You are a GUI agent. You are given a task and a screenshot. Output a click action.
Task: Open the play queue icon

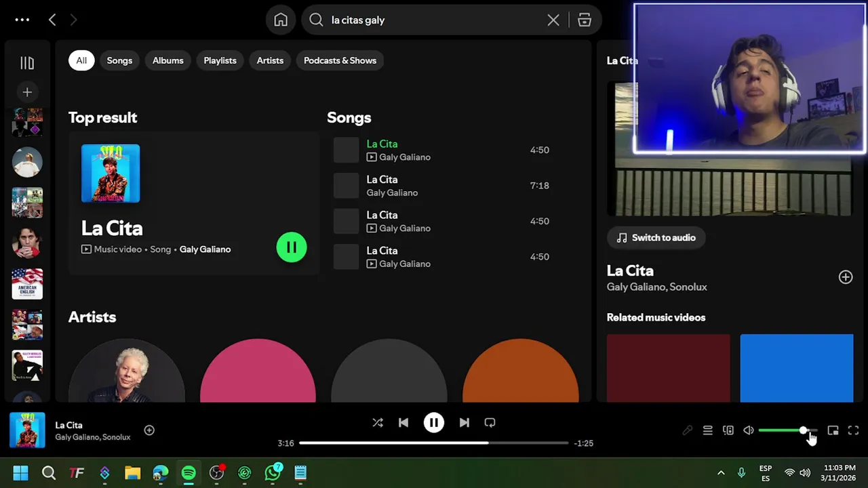[707, 430]
